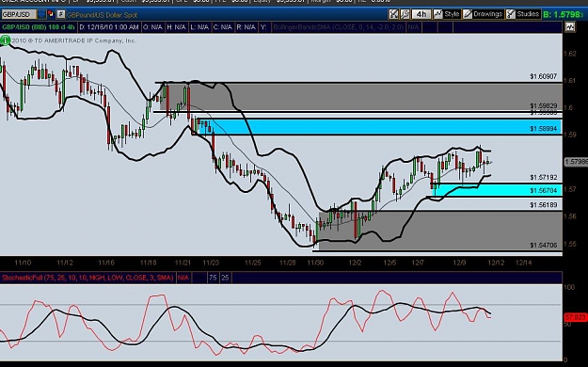Click the C: N/A close value cell
588x367 pixels.
(223, 27)
